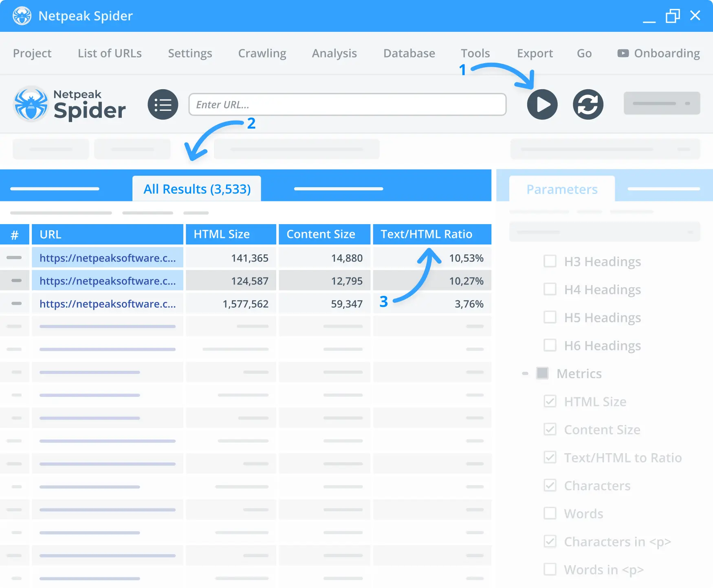Viewport: 713px width, 588px height.
Task: Open URL in row with HTML size 141,365
Action: [x=108, y=258]
